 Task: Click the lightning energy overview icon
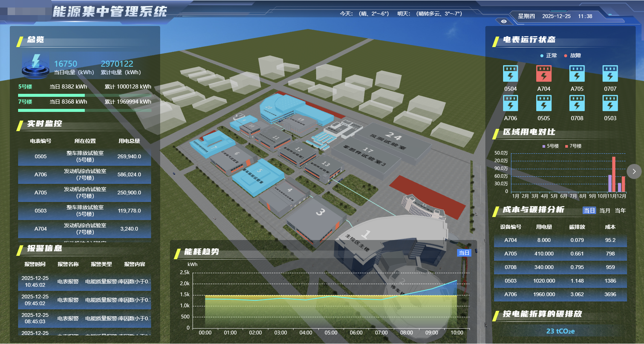coord(35,66)
